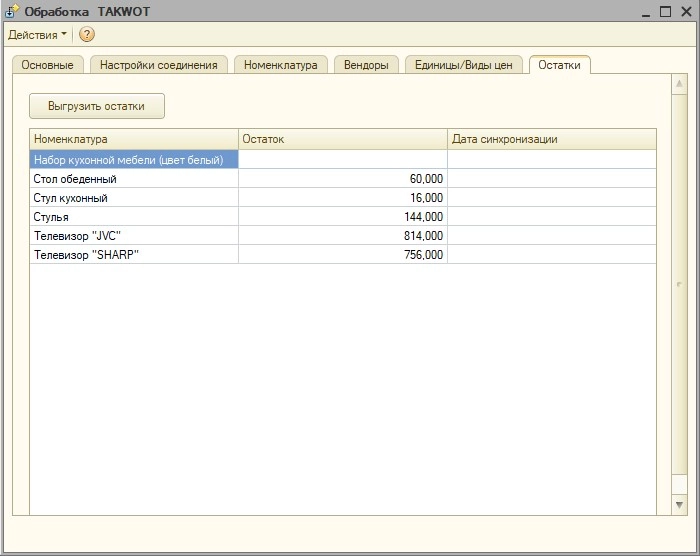Select the Стул кухонный row
The height and width of the screenshot is (556, 700).
133,198
